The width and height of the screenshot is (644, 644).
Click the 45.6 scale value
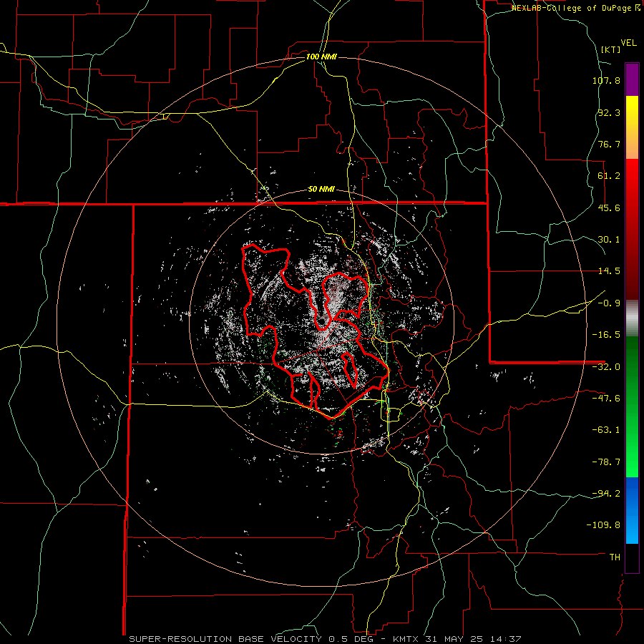609,208
